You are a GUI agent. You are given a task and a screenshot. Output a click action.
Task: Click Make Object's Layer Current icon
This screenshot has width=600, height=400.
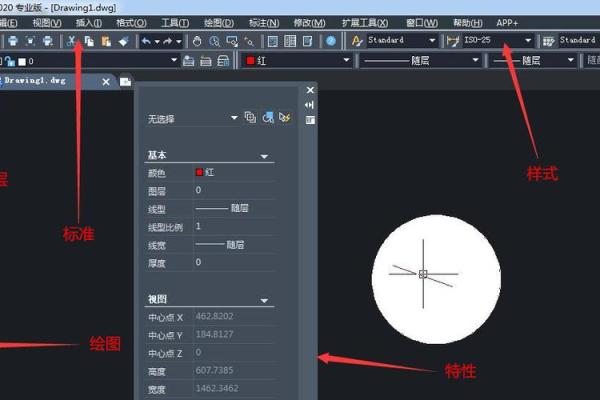tap(188, 61)
